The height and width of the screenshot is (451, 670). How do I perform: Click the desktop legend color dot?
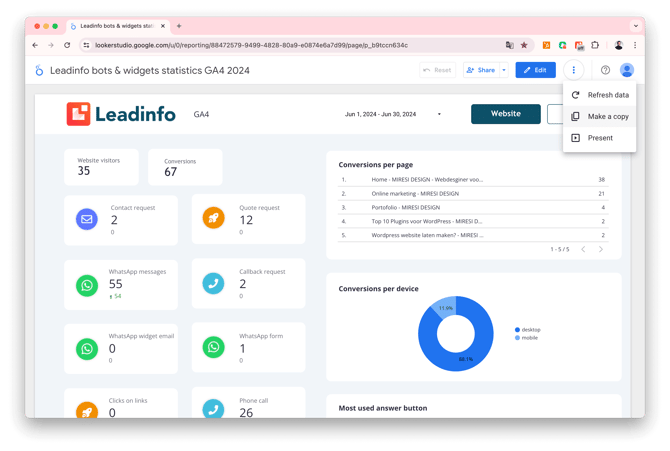[x=517, y=330]
